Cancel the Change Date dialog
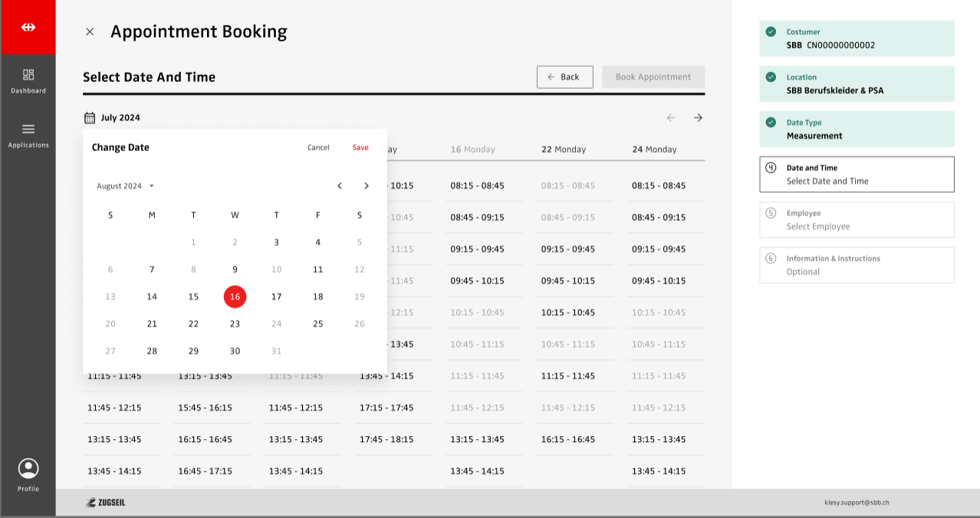 pos(318,148)
